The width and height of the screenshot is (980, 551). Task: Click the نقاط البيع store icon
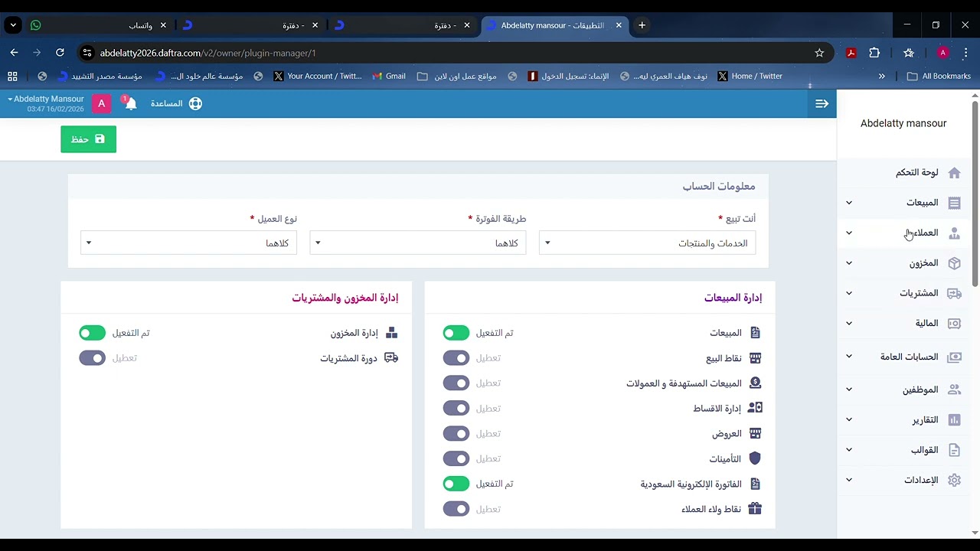click(755, 358)
